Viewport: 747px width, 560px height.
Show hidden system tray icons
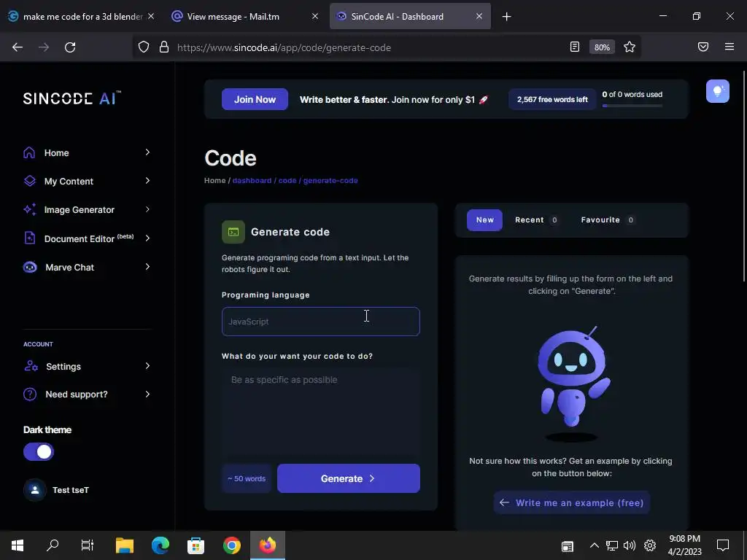tap(594, 545)
